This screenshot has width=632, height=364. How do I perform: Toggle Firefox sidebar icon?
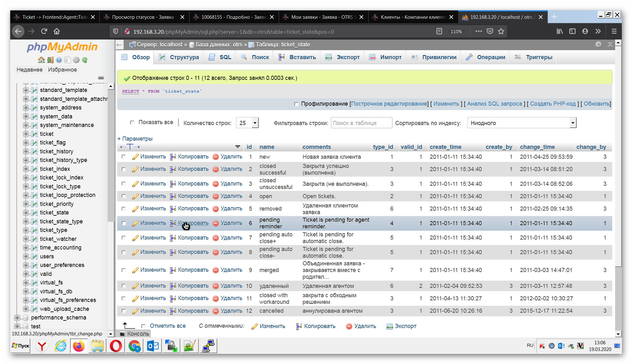tap(572, 31)
